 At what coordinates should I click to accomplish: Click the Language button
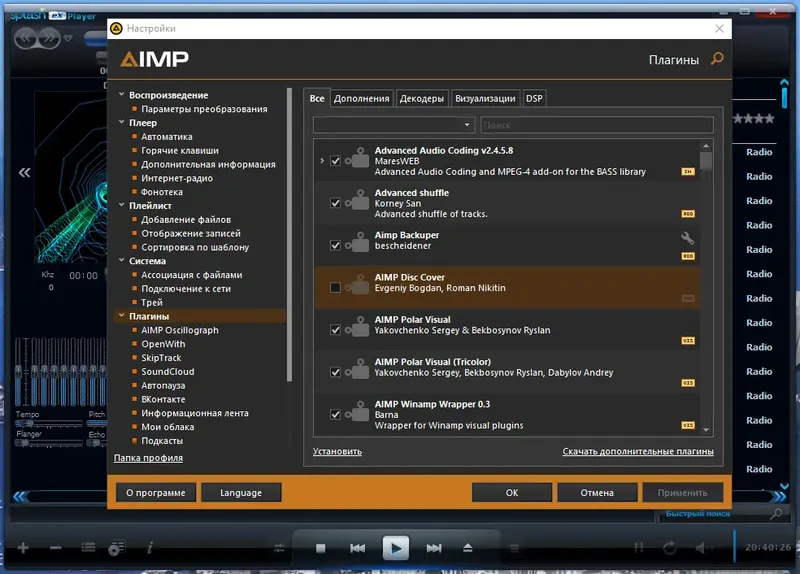pos(241,492)
